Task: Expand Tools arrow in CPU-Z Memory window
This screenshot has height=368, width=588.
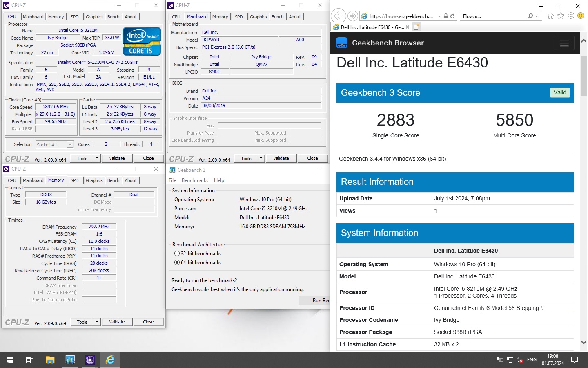Action: (x=97, y=322)
